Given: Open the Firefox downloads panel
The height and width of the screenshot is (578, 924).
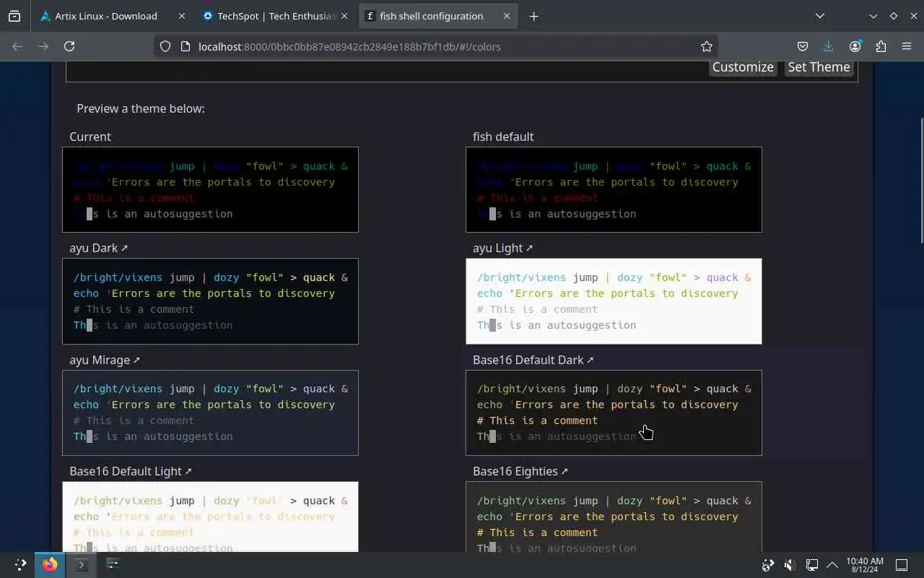Looking at the screenshot, I should pos(828,46).
